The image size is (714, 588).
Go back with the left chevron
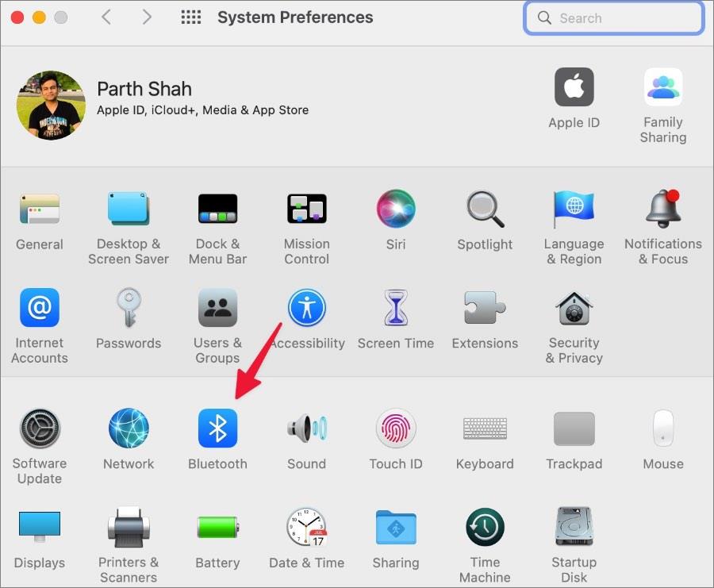[106, 17]
